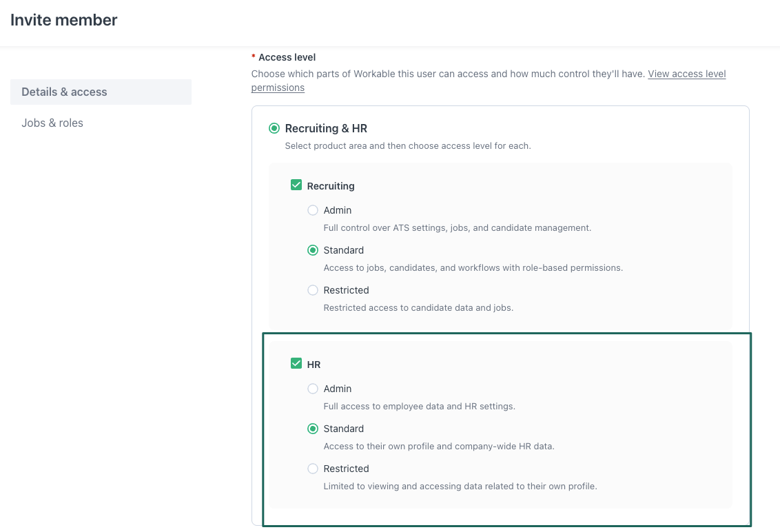Select the Recruiting & HR radio button
Image resolution: width=780 pixels, height=532 pixels.
274,128
